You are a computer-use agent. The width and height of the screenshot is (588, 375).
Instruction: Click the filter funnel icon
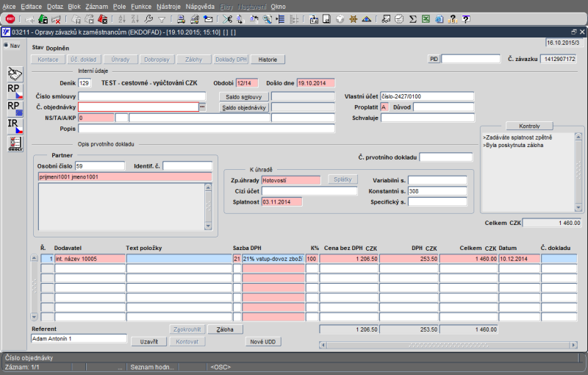pos(162,19)
